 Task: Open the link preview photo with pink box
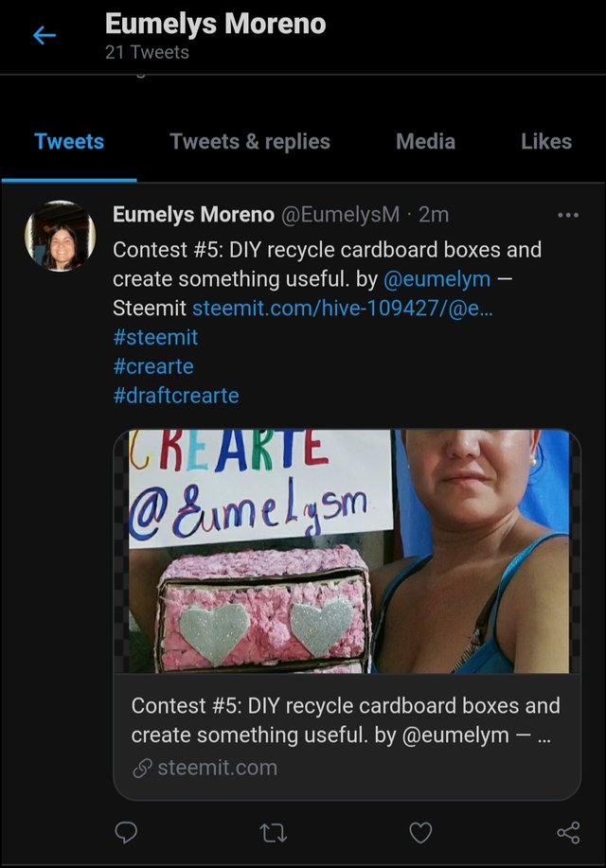pyautogui.click(x=348, y=551)
